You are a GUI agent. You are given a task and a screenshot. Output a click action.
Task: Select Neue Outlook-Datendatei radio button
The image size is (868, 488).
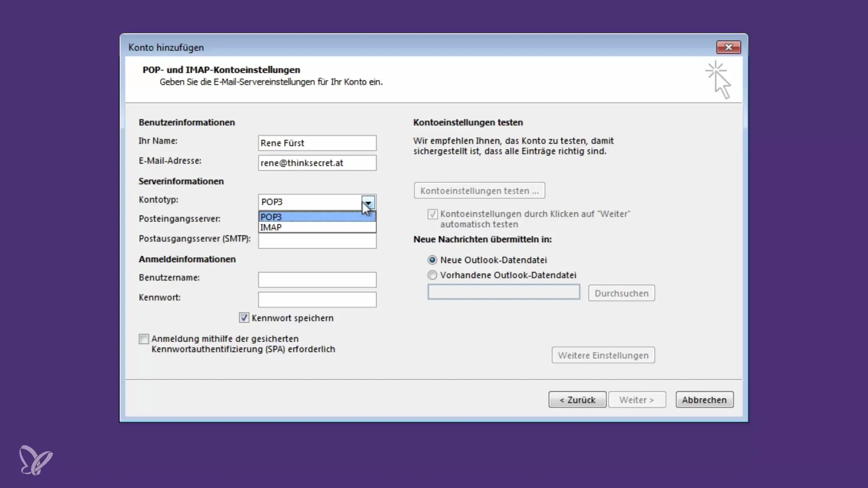pos(432,260)
